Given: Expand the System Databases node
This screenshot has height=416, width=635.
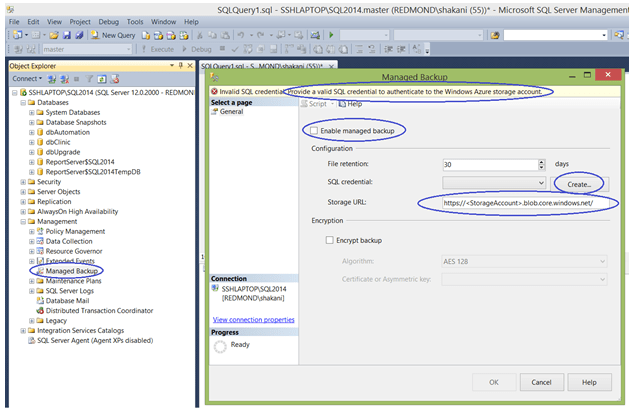Looking at the screenshot, I should (x=32, y=113).
